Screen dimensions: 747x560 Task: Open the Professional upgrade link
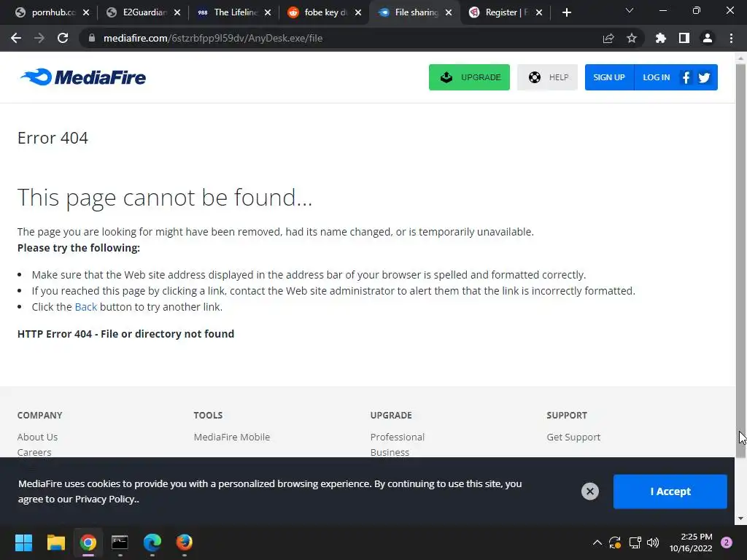[398, 437]
